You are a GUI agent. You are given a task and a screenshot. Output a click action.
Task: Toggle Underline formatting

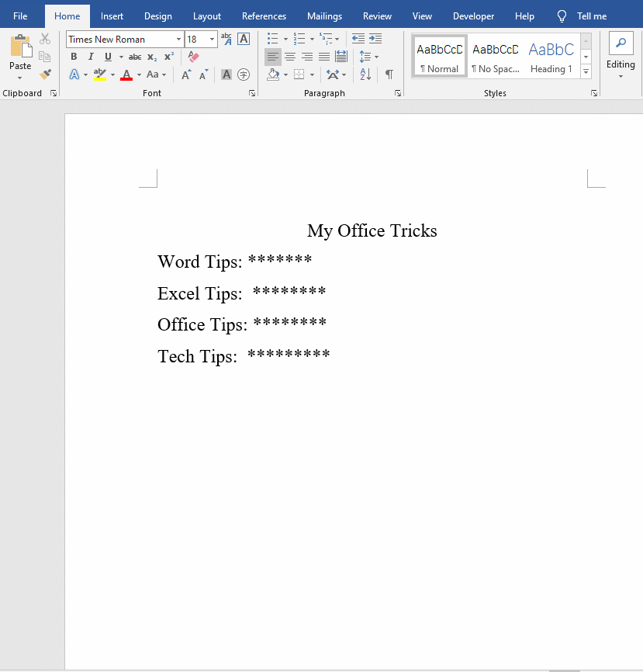(108, 57)
